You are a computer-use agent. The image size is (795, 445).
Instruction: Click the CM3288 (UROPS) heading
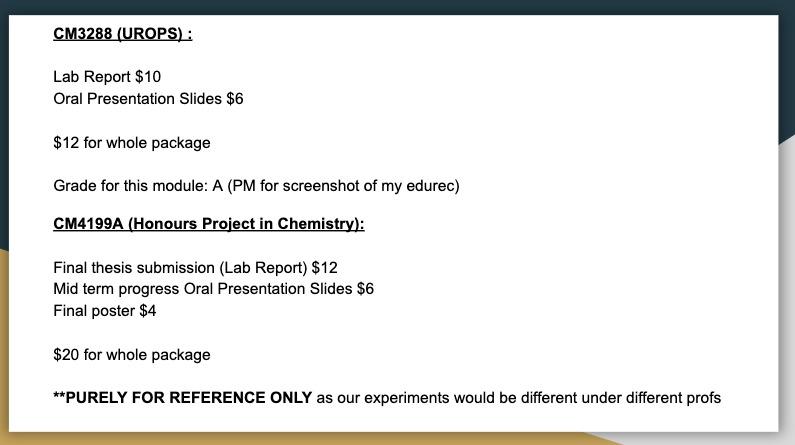point(122,34)
